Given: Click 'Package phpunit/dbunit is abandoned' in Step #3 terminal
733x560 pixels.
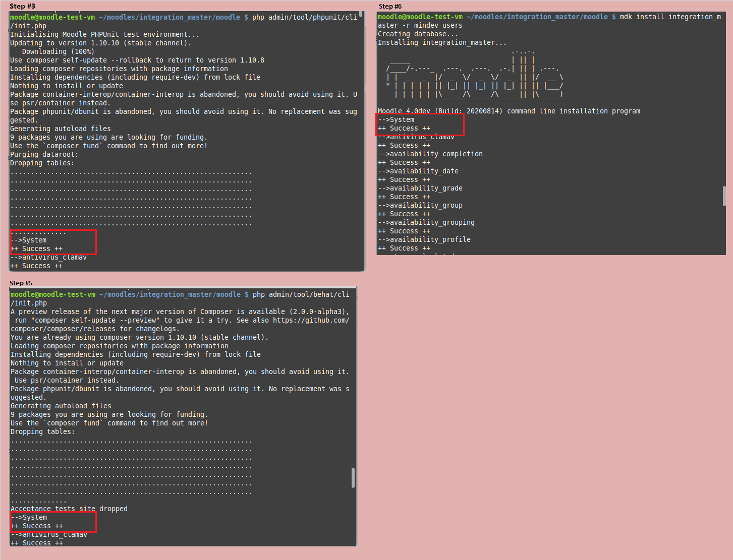Looking at the screenshot, I should point(184,115).
